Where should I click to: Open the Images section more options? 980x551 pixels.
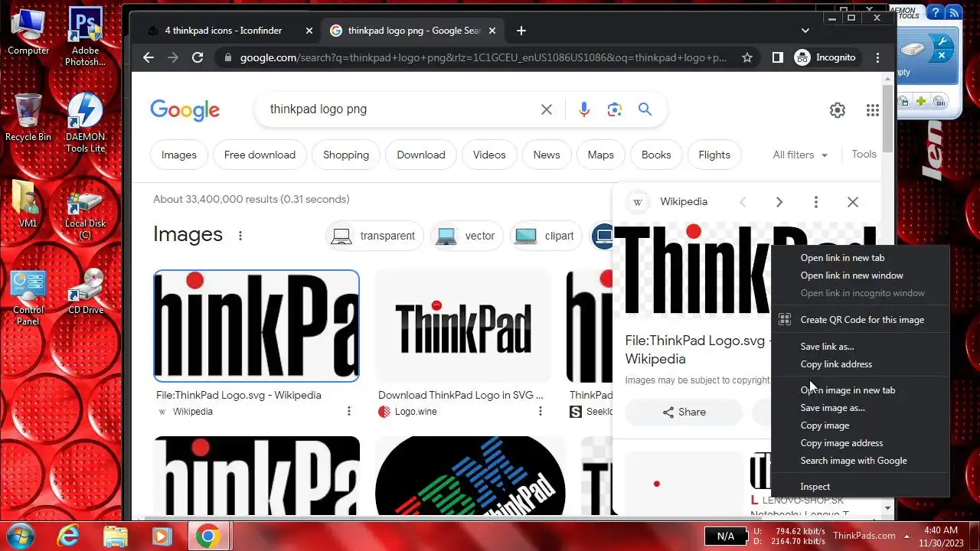(x=240, y=236)
